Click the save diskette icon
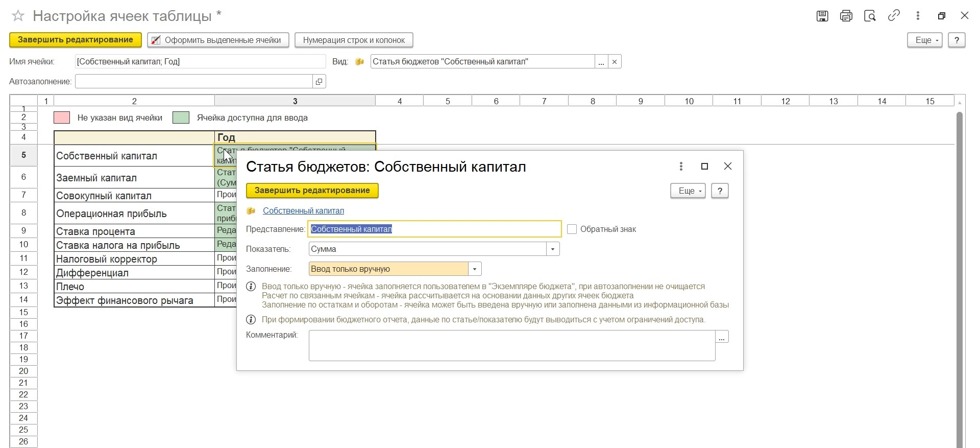 coord(822,16)
